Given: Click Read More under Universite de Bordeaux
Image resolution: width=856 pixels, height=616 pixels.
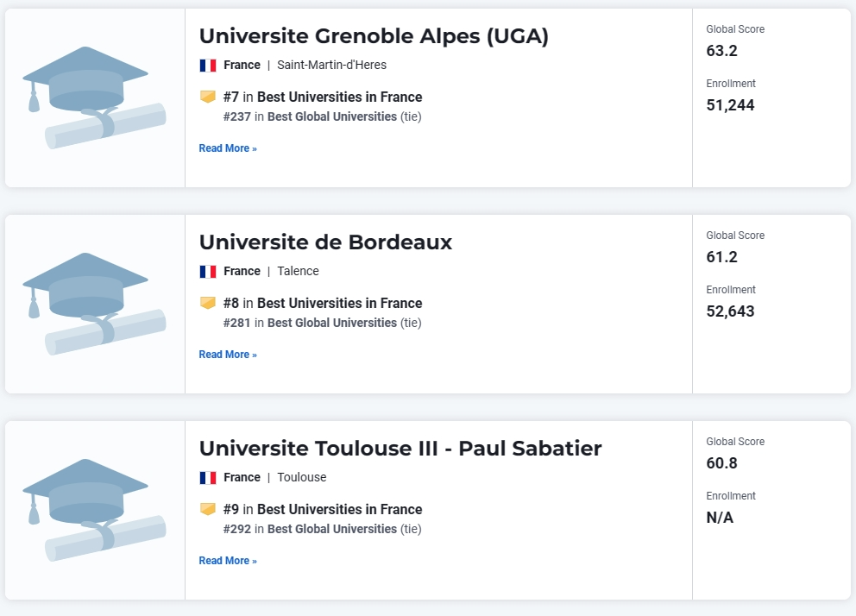Looking at the screenshot, I should tap(228, 355).
